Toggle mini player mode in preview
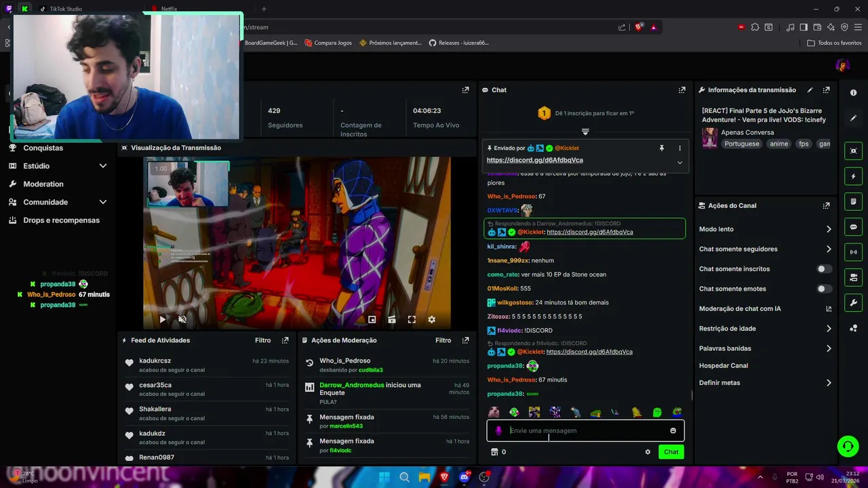Screen dimensions: 868x488 (x=372, y=319)
